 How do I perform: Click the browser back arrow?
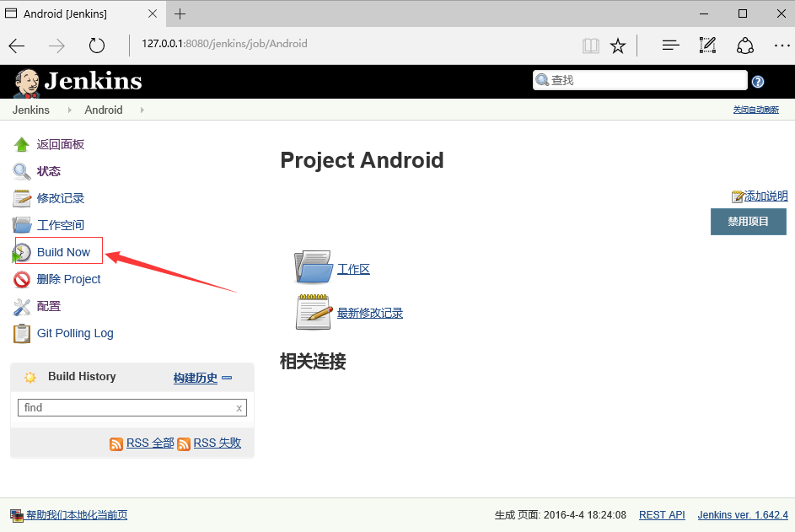tap(17, 46)
